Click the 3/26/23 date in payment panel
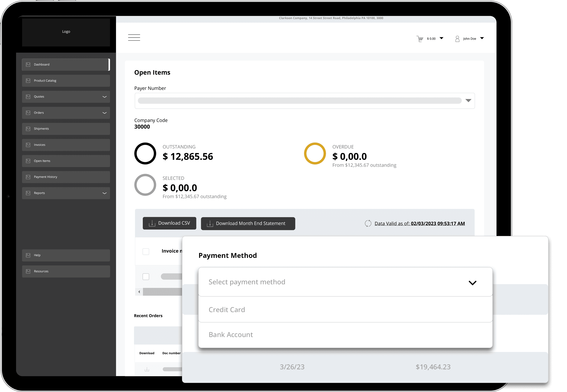 292,367
